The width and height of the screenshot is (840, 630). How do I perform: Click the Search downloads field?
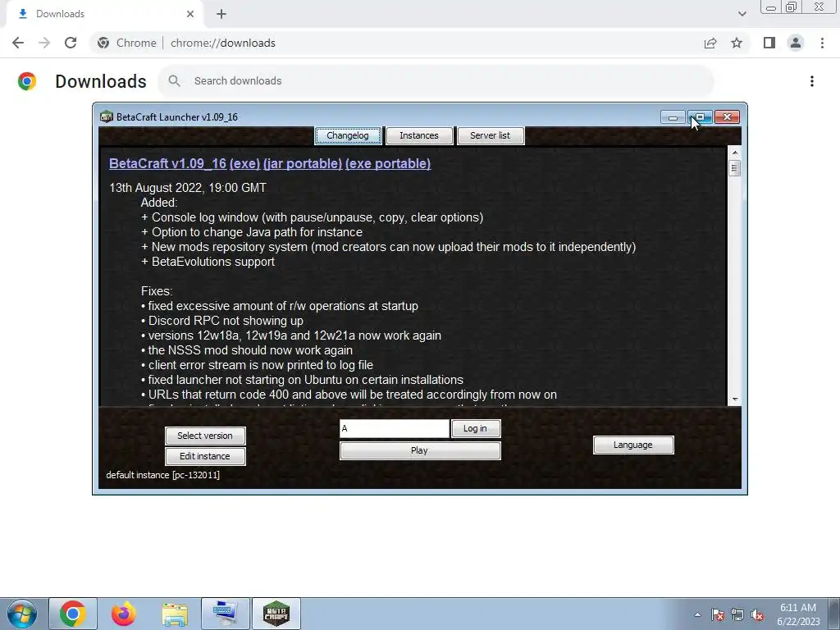(436, 81)
